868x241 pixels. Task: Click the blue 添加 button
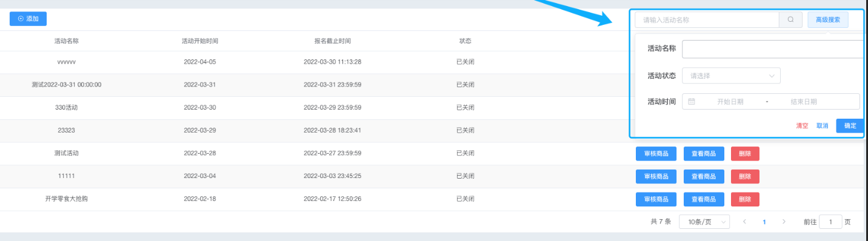tap(28, 19)
